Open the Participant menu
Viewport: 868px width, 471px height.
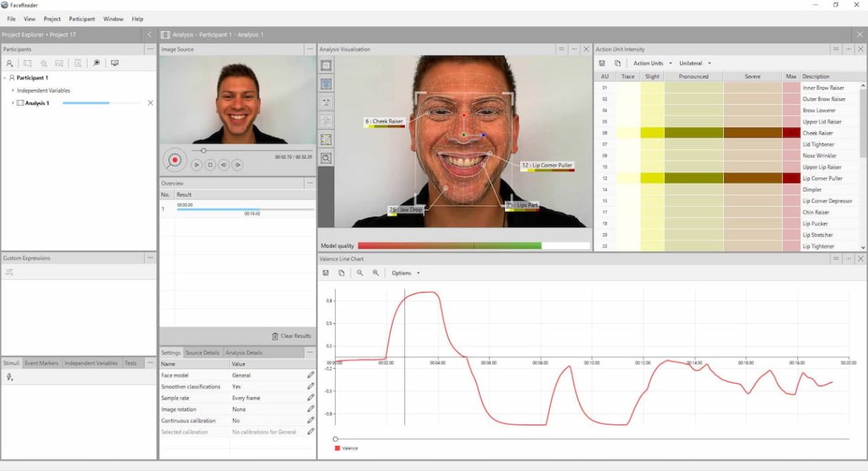81,18
